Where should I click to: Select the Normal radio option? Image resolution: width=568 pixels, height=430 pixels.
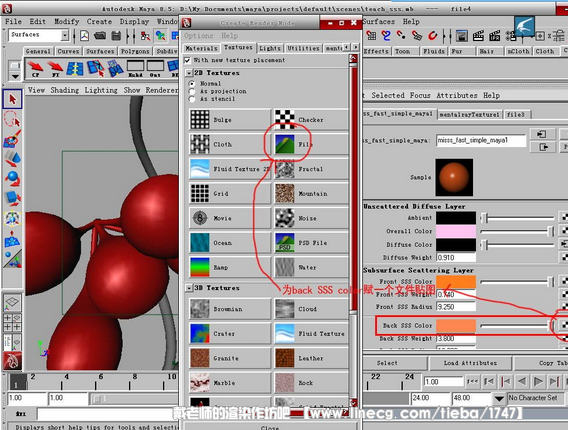click(192, 84)
